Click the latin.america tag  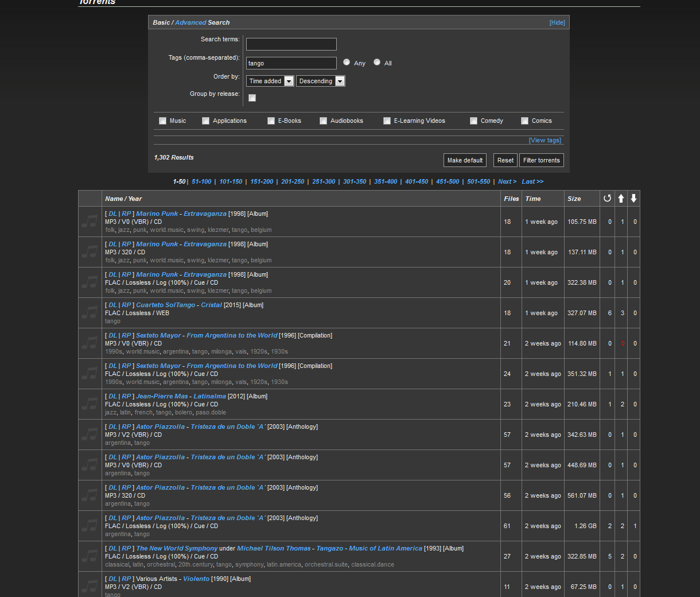pyautogui.click(x=283, y=564)
